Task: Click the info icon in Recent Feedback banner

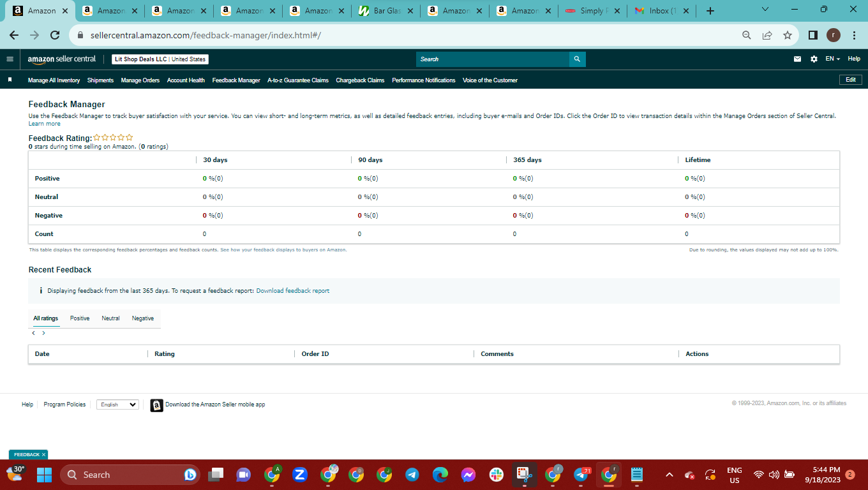Action: pos(41,291)
